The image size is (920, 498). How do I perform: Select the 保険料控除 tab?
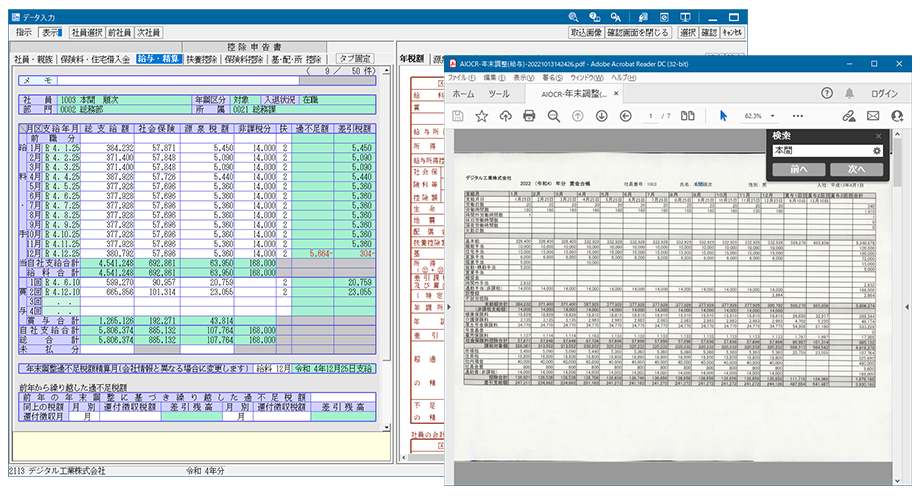[x=244, y=59]
